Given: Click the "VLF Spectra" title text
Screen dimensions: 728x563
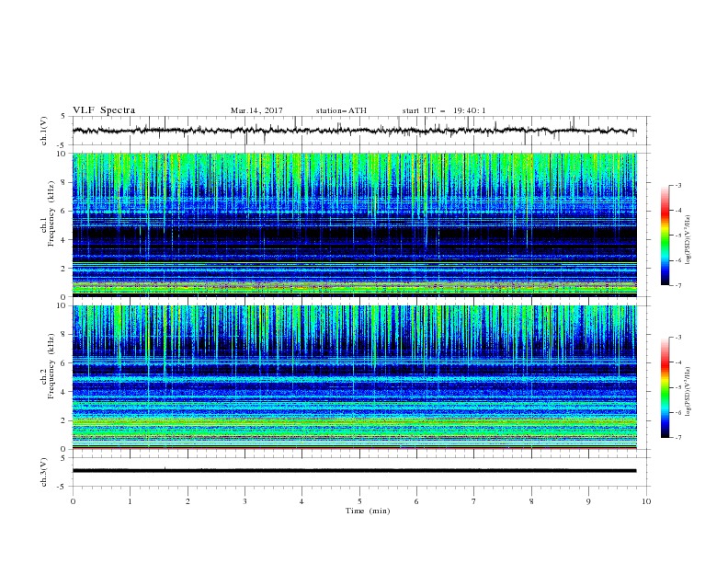Looking at the screenshot, I should point(104,110).
